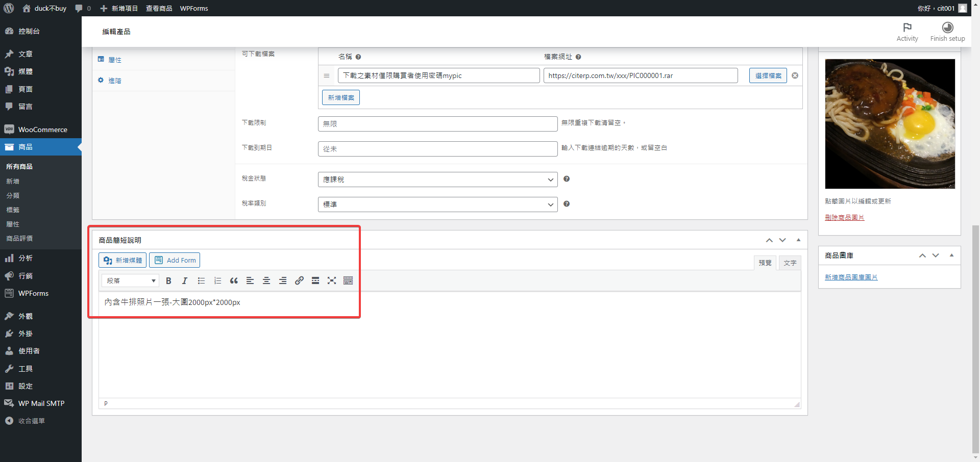Click the download limit input field
The width and height of the screenshot is (980, 462).
tap(437, 124)
